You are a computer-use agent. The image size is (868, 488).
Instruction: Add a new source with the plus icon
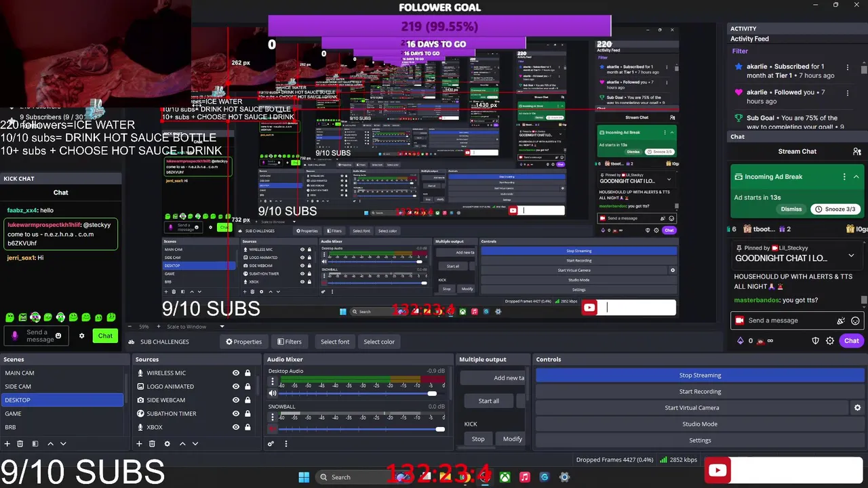139,444
